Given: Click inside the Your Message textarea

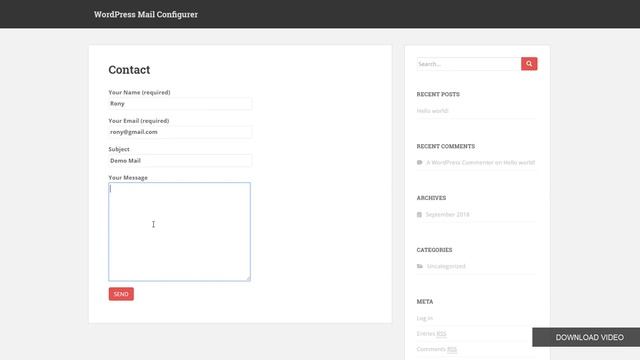Looking at the screenshot, I should [x=180, y=231].
